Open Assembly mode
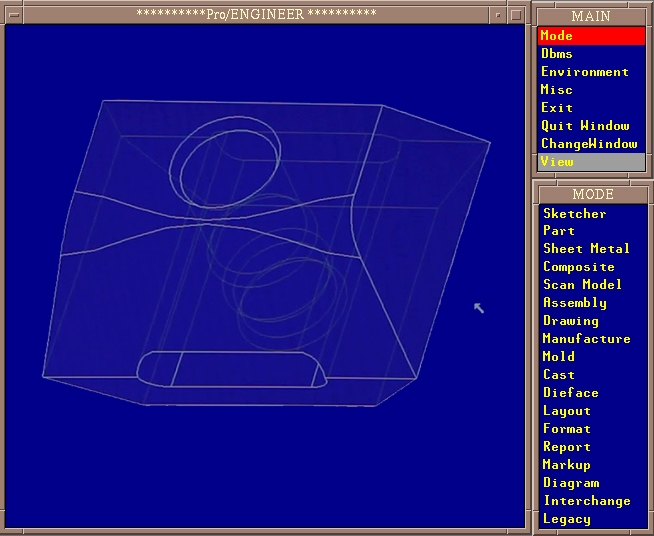The height and width of the screenshot is (536, 654). (x=593, y=302)
